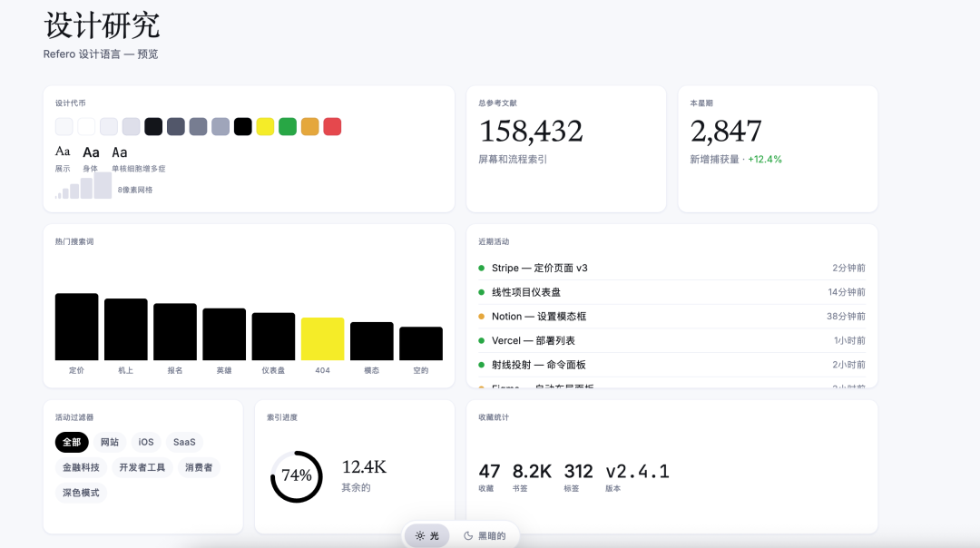
Task: Click the chart bar above 机上
Action: tap(125, 329)
